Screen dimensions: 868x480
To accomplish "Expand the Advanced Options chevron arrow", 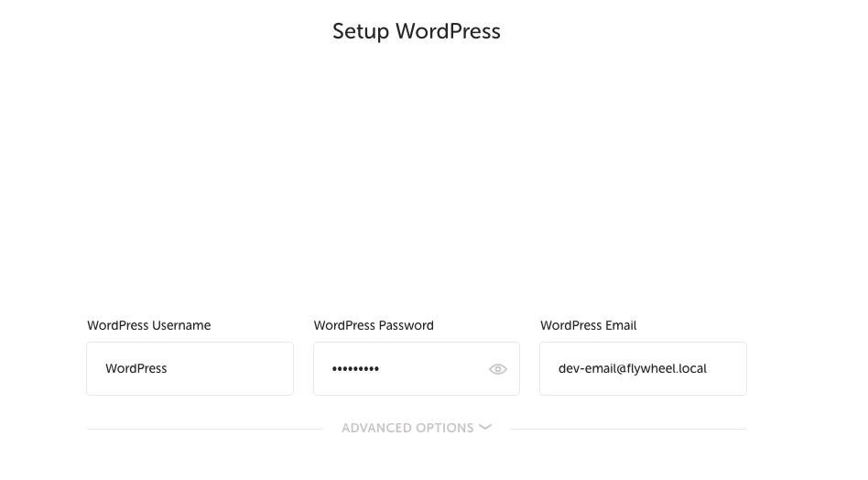I will (485, 427).
